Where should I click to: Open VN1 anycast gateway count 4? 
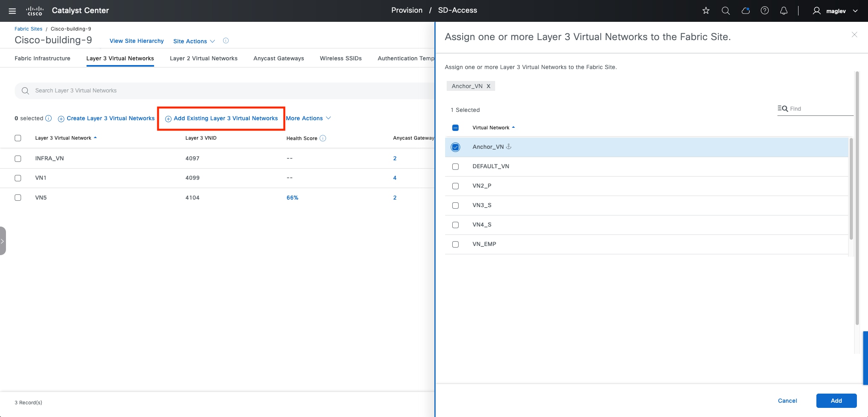[395, 178]
